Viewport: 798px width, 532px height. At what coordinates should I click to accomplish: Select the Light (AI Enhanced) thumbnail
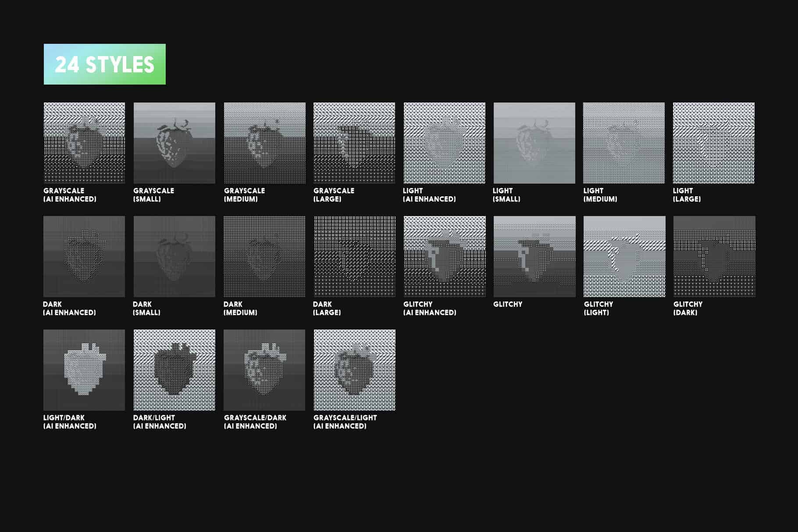(444, 143)
